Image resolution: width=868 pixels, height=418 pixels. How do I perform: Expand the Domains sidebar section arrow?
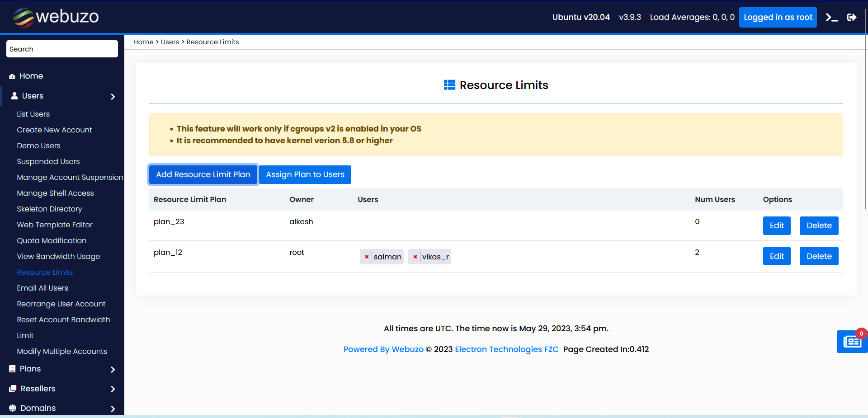[x=113, y=409]
